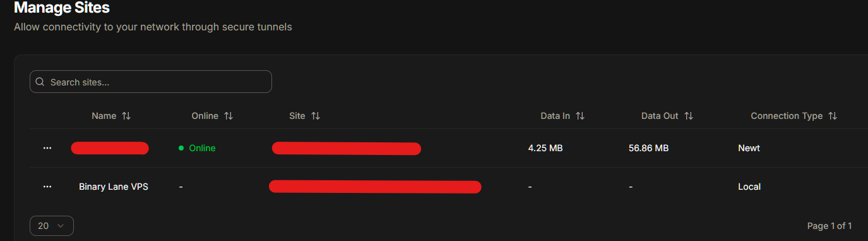Viewport: 868px width, 241px height.
Task: Open the 20 rows-per-page dropdown
Action: [52, 226]
